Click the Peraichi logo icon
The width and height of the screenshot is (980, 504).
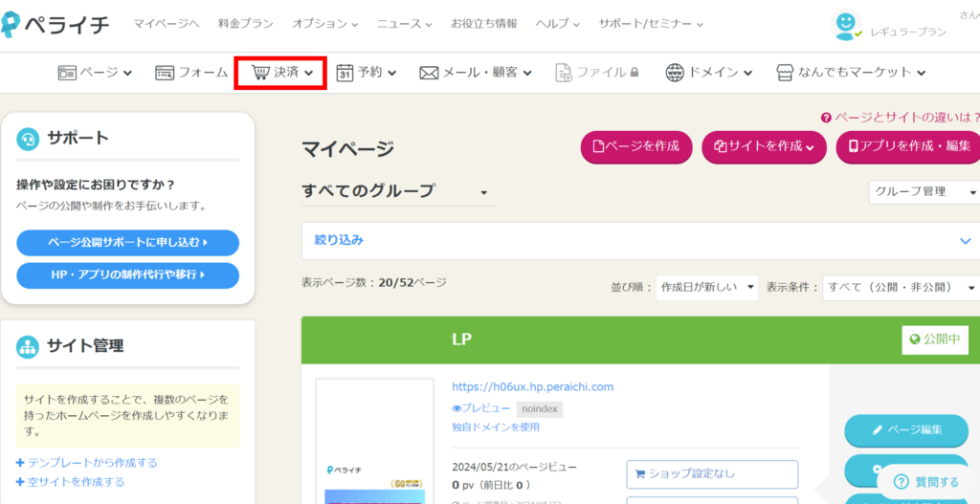tap(14, 25)
